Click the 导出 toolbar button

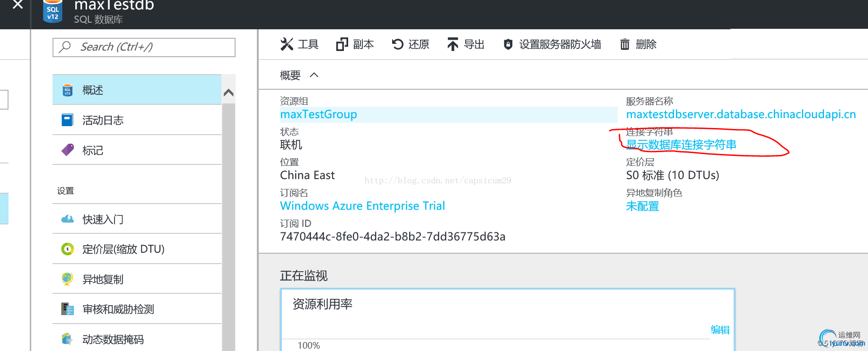coord(466,44)
